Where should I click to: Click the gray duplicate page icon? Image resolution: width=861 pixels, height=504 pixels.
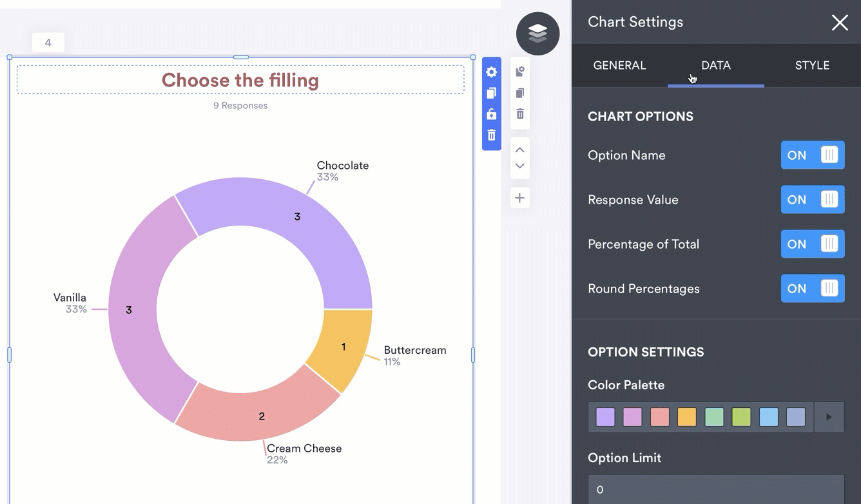point(520,93)
